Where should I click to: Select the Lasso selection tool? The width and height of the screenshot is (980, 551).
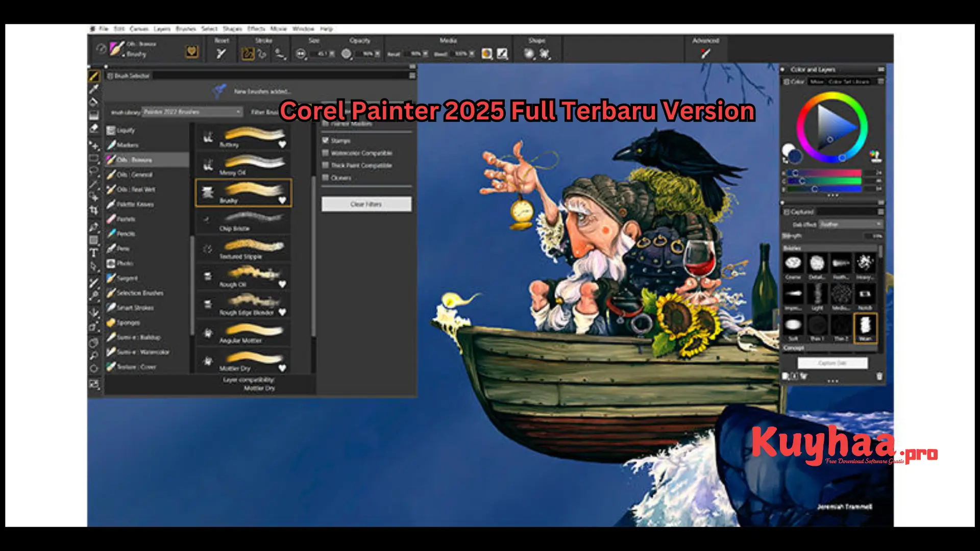pos(94,170)
